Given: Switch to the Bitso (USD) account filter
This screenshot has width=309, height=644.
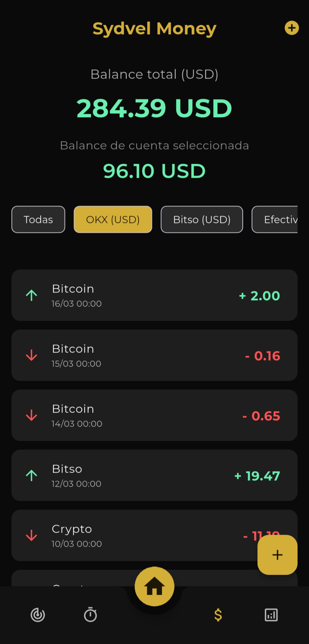Looking at the screenshot, I should coord(202,219).
